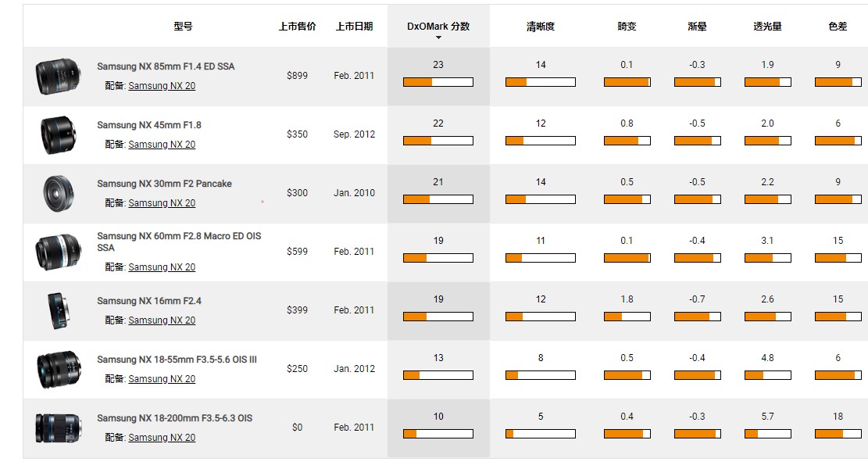This screenshot has height=476, width=868.
Task: Sort table by 清晰度 header
Action: [x=541, y=26]
